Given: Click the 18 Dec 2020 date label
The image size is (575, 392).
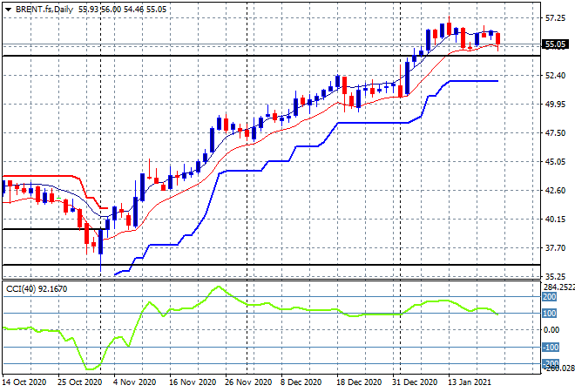Looking at the screenshot, I should (360, 382).
